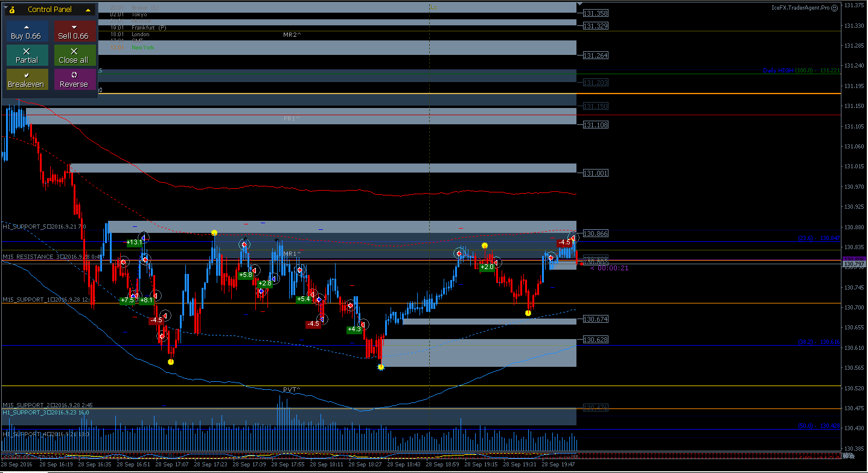Click the +8.1 profit label
This screenshot has width=868, height=473.
tap(145, 300)
